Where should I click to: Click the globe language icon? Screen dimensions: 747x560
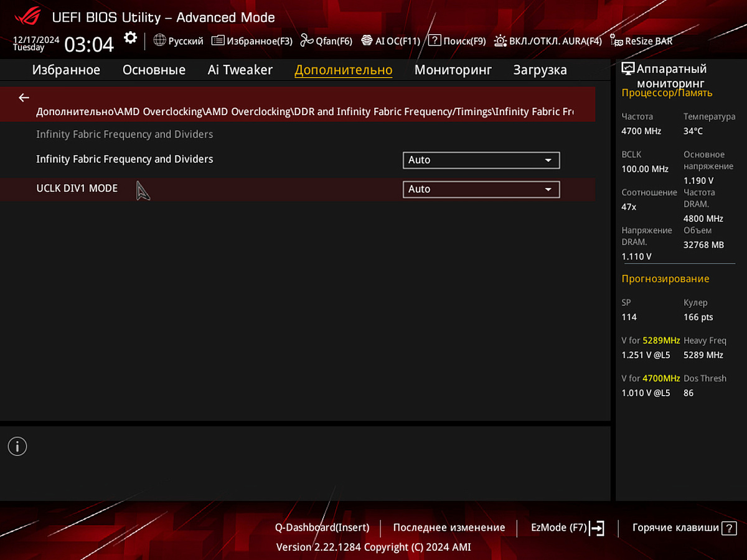tap(159, 40)
